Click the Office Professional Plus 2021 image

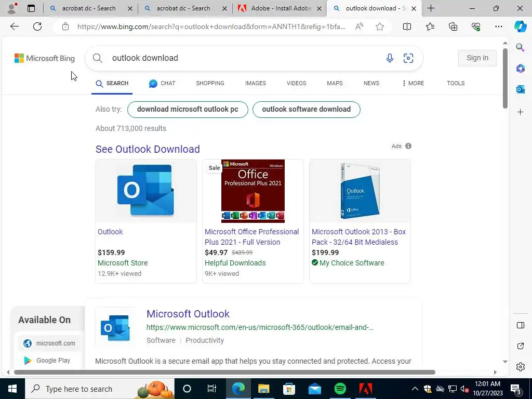point(253,191)
